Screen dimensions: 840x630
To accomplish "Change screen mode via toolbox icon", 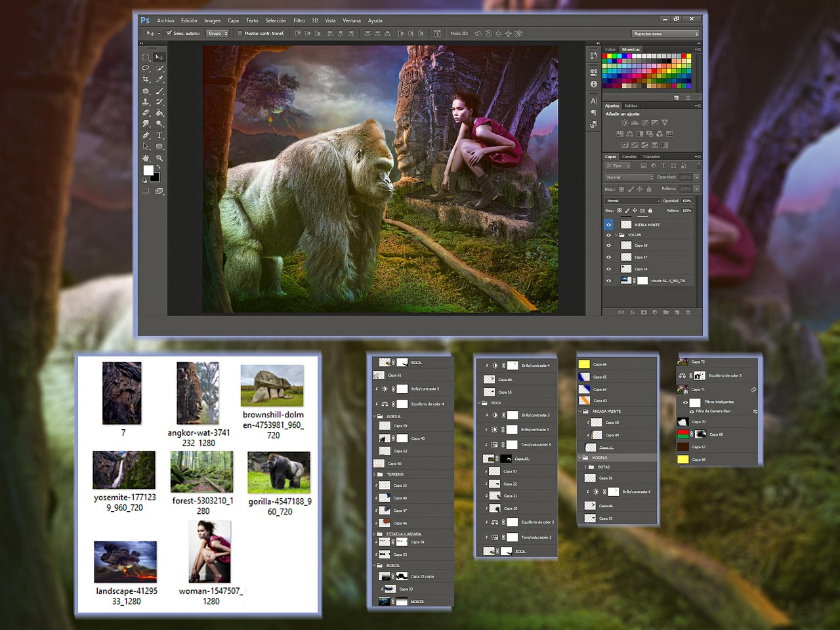I will coord(159,191).
